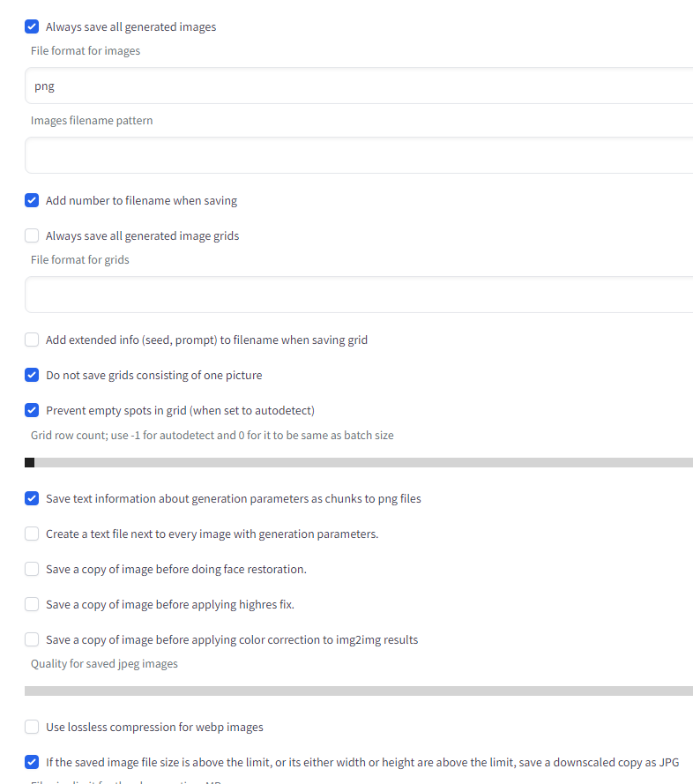Image resolution: width=693 pixels, height=784 pixels.
Task: Uncheck 'Do not save grids consisting of one picture'
Action: (32, 375)
